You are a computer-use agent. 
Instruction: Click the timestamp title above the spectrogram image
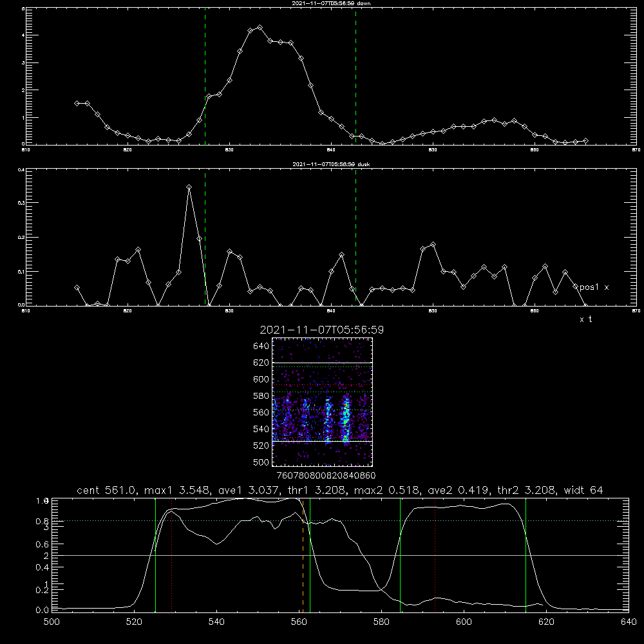[321, 330]
